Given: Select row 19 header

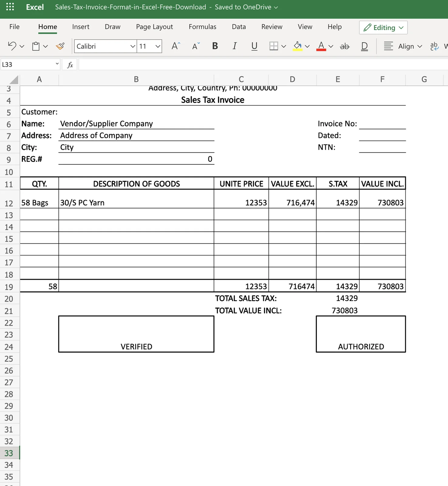Looking at the screenshot, I should click(9, 287).
